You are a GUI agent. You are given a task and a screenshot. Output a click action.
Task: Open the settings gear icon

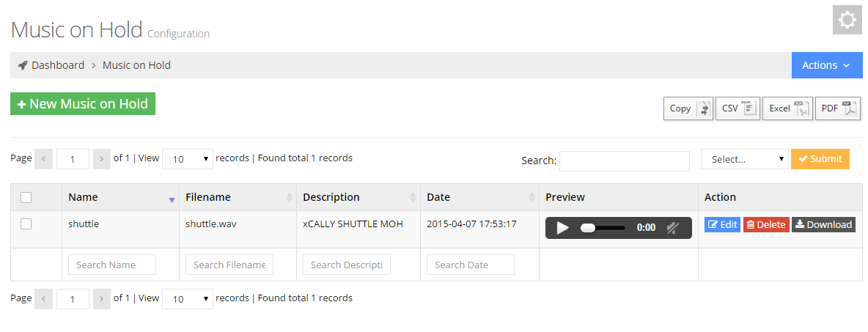[847, 20]
